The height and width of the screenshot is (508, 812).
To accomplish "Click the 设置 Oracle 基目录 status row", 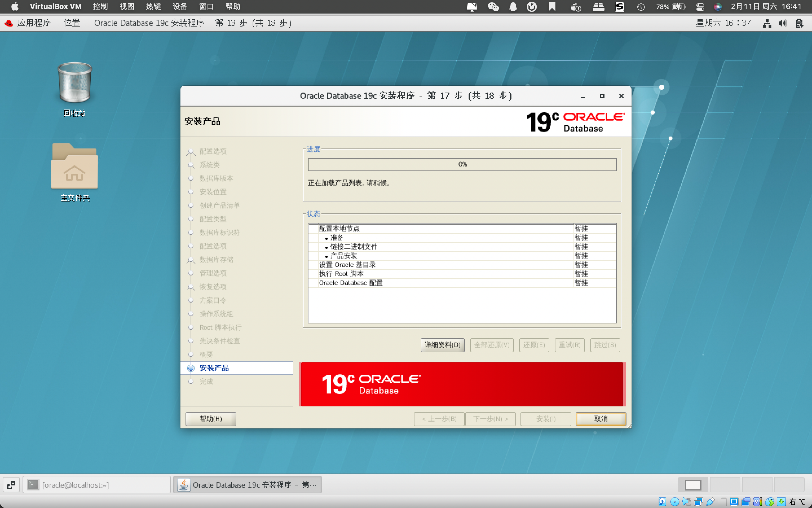I will tap(462, 265).
